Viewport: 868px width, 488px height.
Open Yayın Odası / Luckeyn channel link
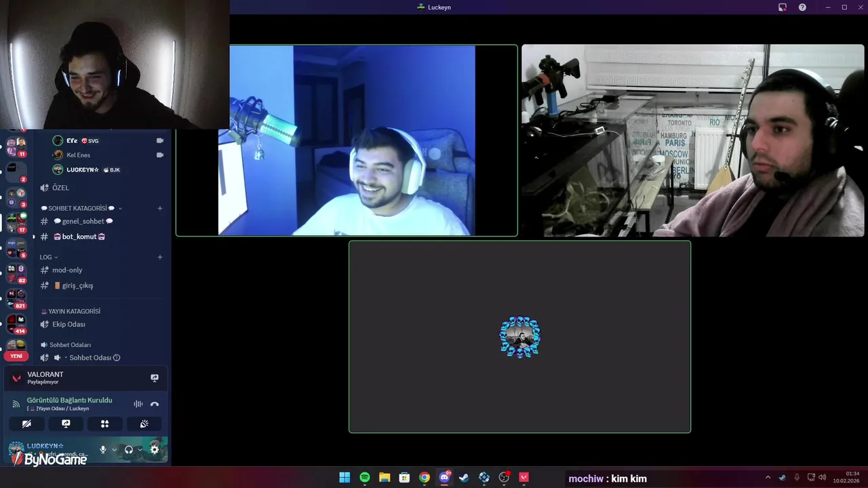(58, 409)
